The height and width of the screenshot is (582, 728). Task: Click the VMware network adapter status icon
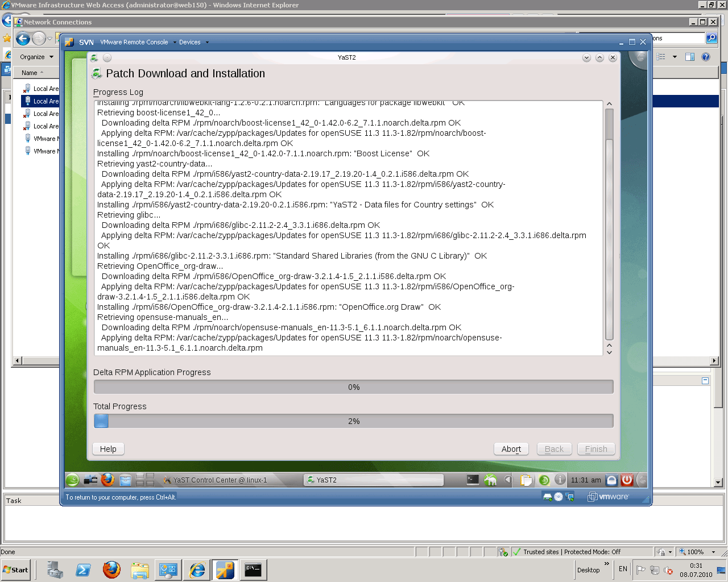pyautogui.click(x=569, y=497)
